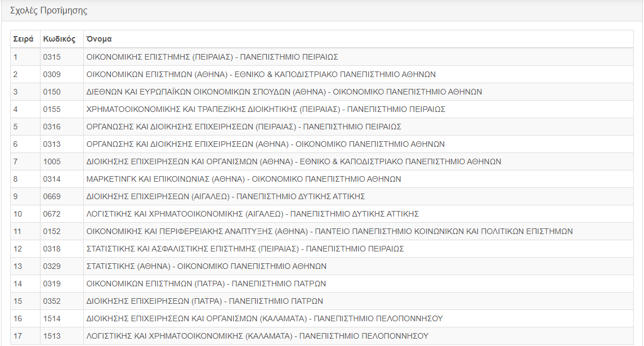Select the ΠΑΝΤΕΙΟ ΠΑΝΕΠΙΣΤΗΜΙΟ regional development entry
Image resolution: width=644 pixels, height=346 pixels.
pos(329,231)
